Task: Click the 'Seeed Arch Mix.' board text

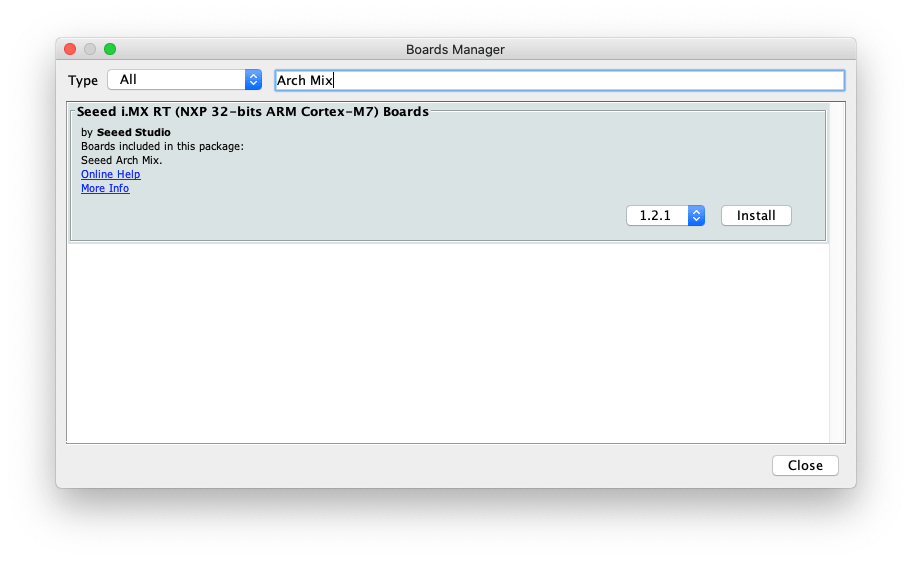Action: 122,161
